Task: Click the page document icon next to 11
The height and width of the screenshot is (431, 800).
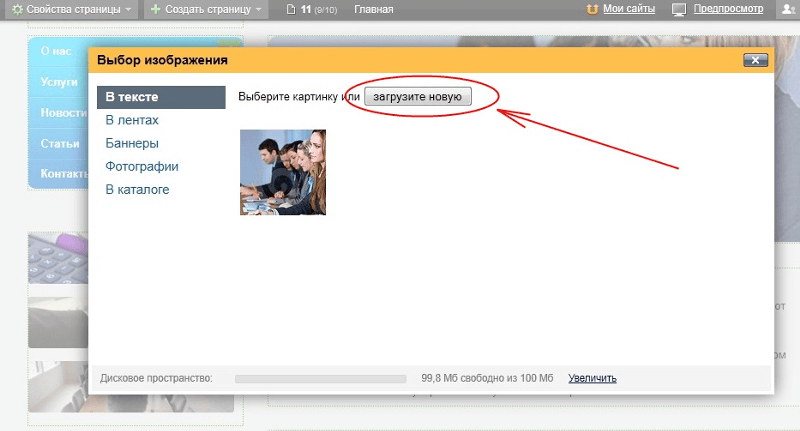Action: (291, 9)
